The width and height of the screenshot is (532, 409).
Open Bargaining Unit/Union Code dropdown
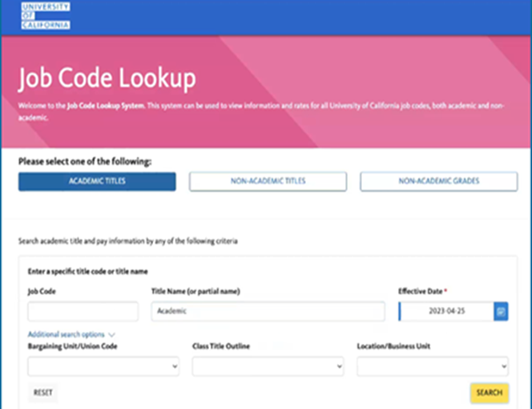[103, 366]
